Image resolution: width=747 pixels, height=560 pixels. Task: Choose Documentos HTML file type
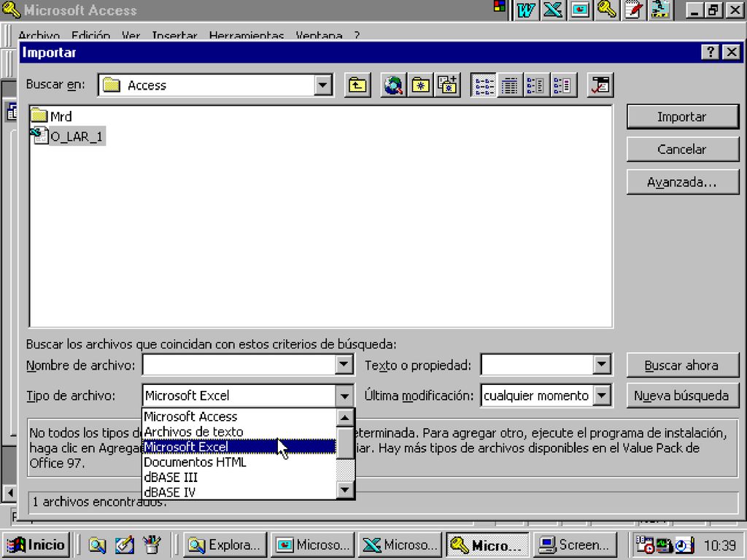[x=239, y=462]
